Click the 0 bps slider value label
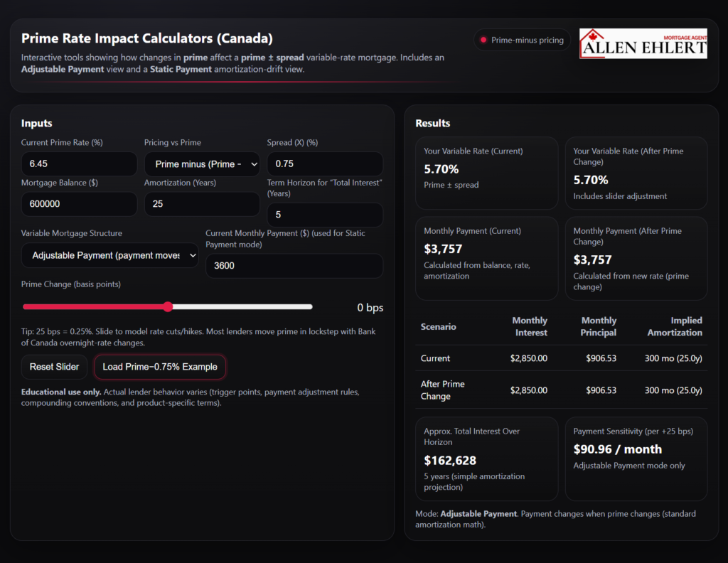Screen dimensions: 728x563 370,308
